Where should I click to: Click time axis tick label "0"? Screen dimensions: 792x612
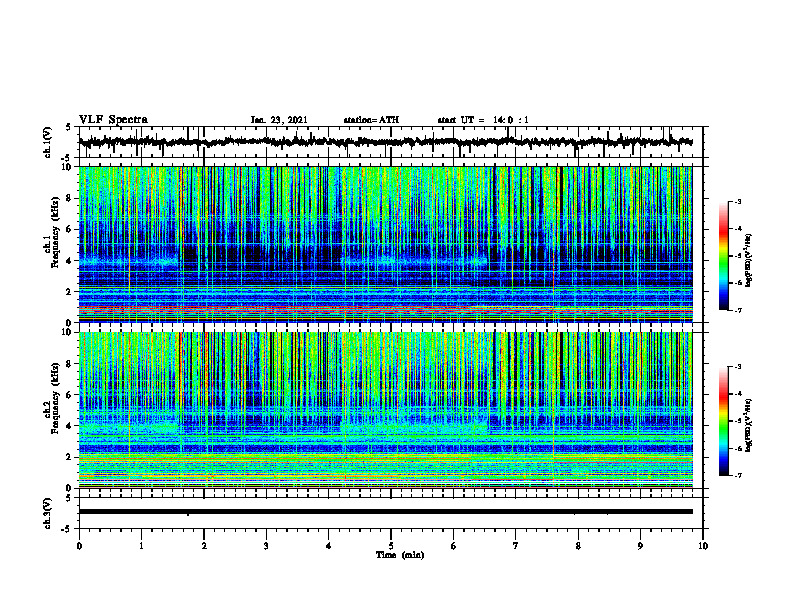tap(79, 546)
